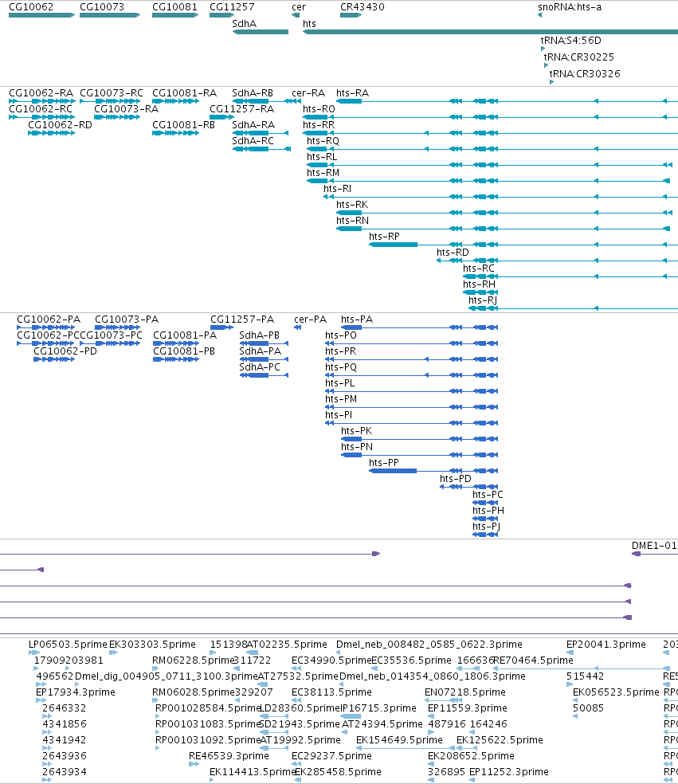678x784 pixels.
Task: Click the hts-RH transcript label
Action: (x=480, y=284)
